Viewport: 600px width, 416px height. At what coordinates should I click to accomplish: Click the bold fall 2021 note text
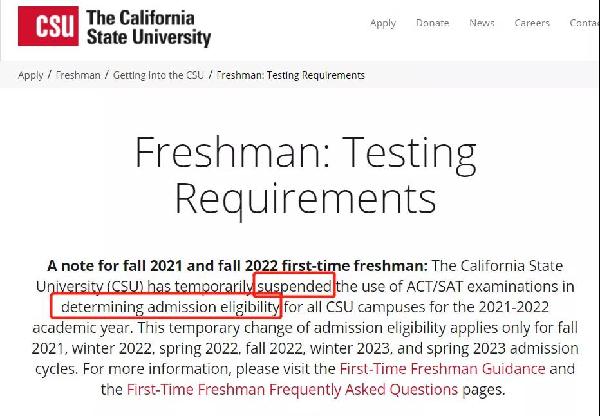pos(237,265)
